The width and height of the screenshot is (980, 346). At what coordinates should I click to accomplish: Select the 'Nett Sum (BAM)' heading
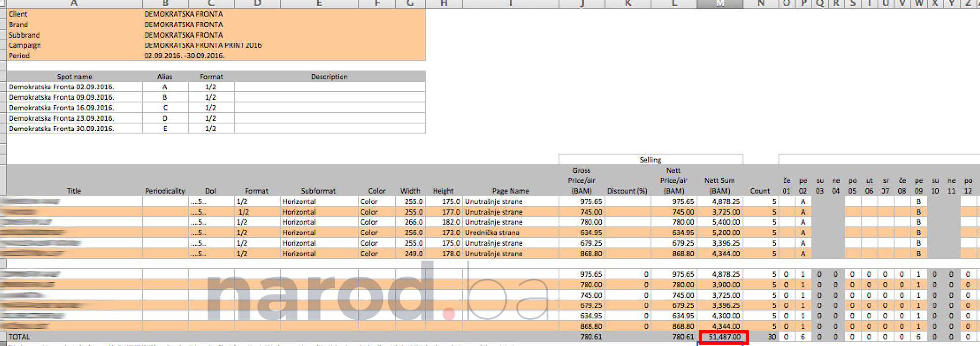pyautogui.click(x=719, y=186)
